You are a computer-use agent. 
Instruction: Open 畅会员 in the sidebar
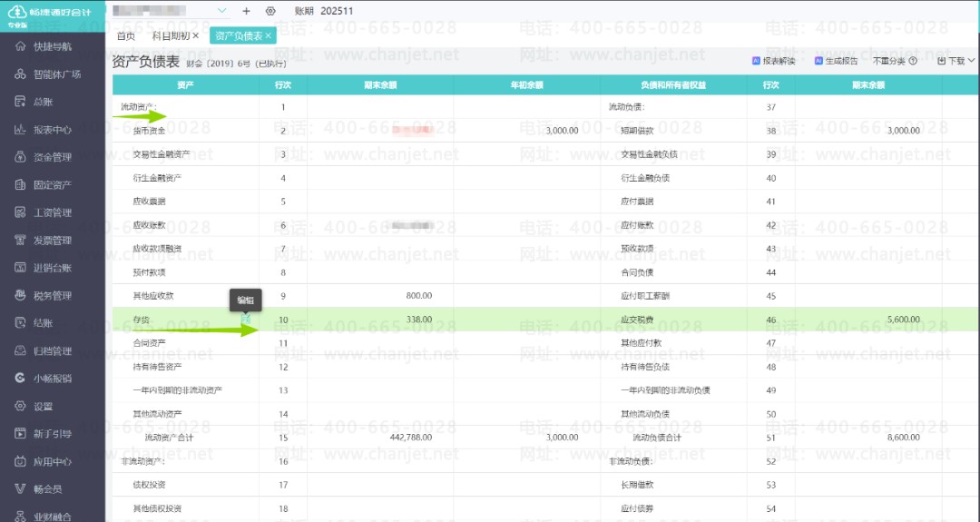[x=47, y=489]
